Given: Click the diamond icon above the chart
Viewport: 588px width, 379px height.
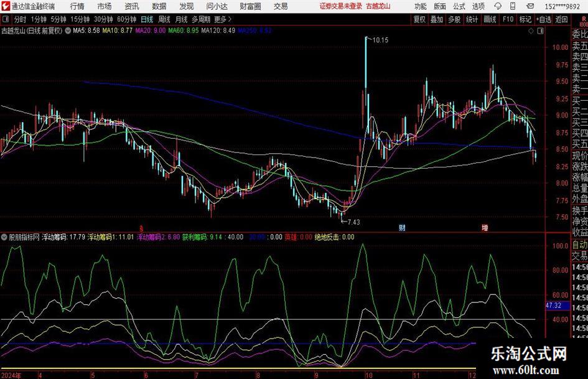Looking at the screenshot, I should pyautogui.click(x=531, y=31).
